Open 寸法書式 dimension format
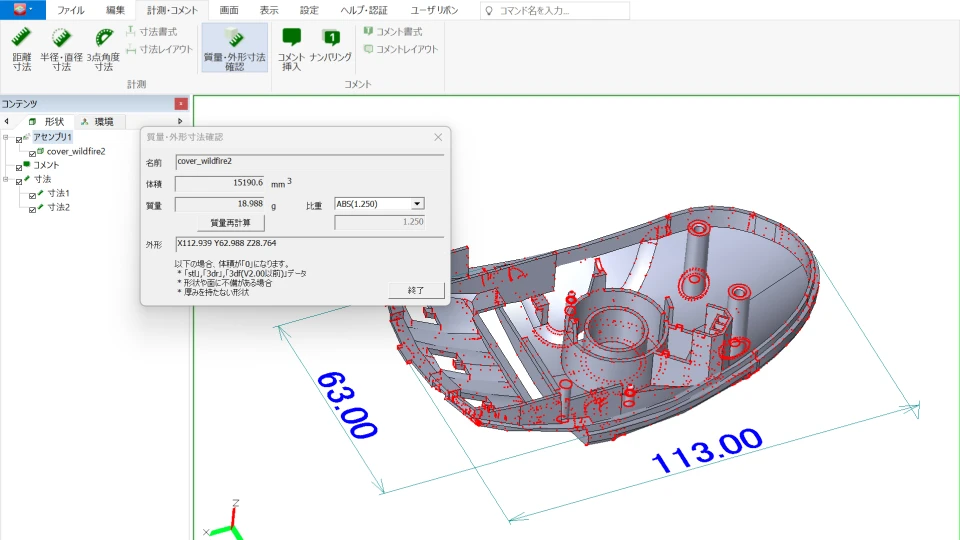This screenshot has height=540, width=960. click(157, 32)
